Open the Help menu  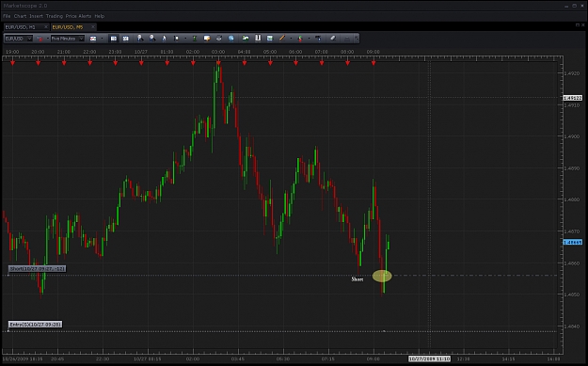(100, 16)
